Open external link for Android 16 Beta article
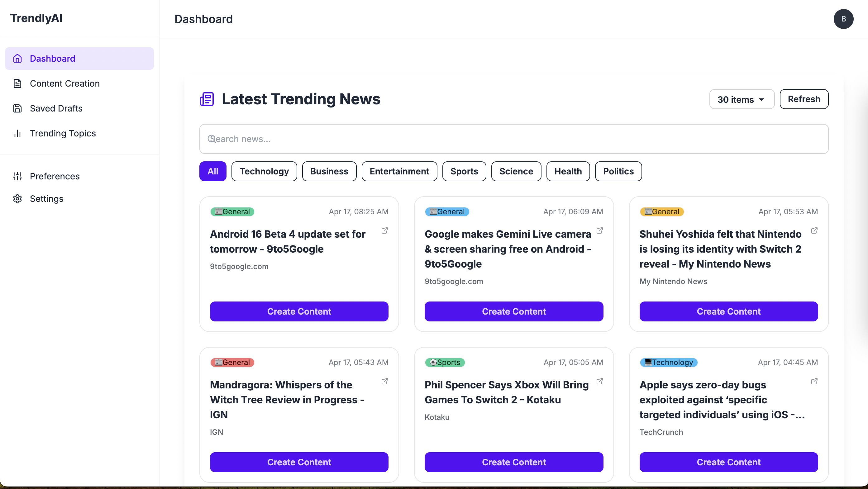Image resolution: width=868 pixels, height=489 pixels. [384, 231]
